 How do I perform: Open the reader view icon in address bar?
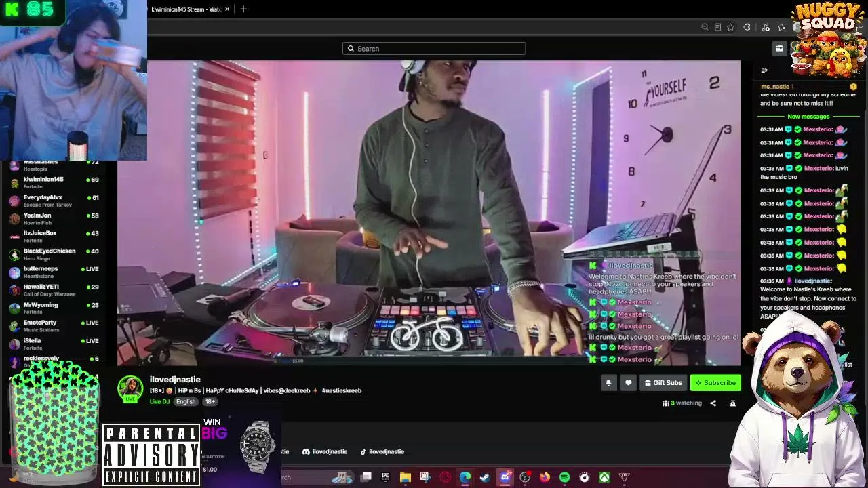click(x=718, y=27)
